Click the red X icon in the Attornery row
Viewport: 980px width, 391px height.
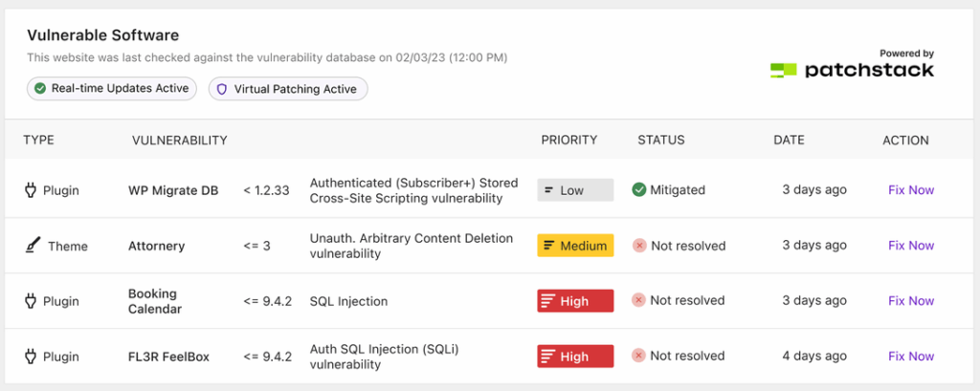[x=639, y=246]
